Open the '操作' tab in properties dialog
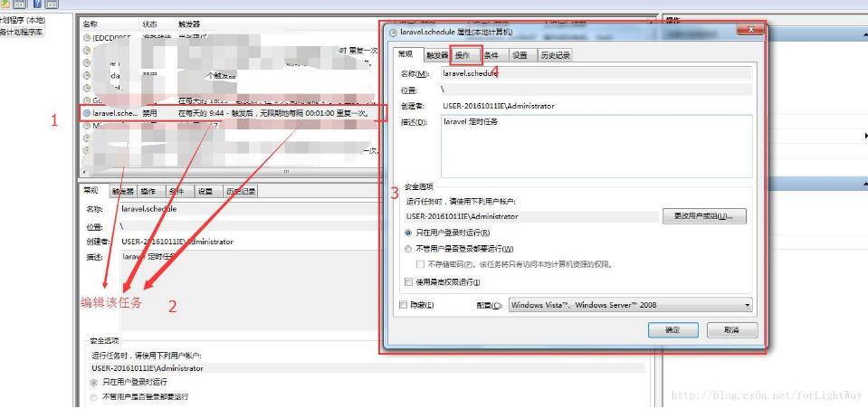Viewport: 868px width, 409px height. click(463, 55)
